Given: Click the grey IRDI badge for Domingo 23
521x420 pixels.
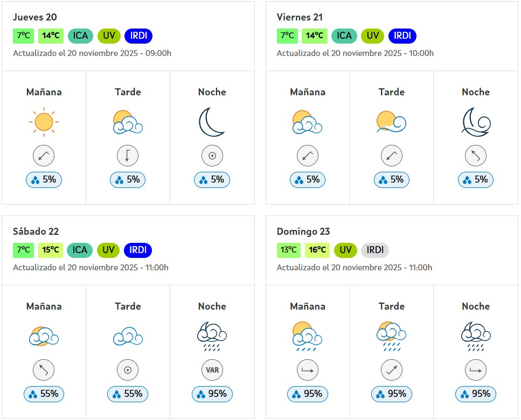Looking at the screenshot, I should 374,250.
